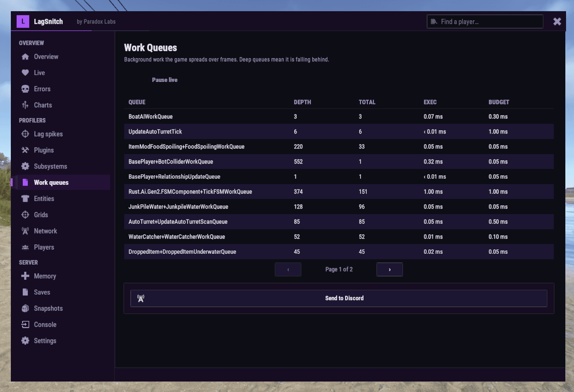Viewport: 574px width, 392px height.
Task: Open Errors using the skull icon
Action: 25,89
